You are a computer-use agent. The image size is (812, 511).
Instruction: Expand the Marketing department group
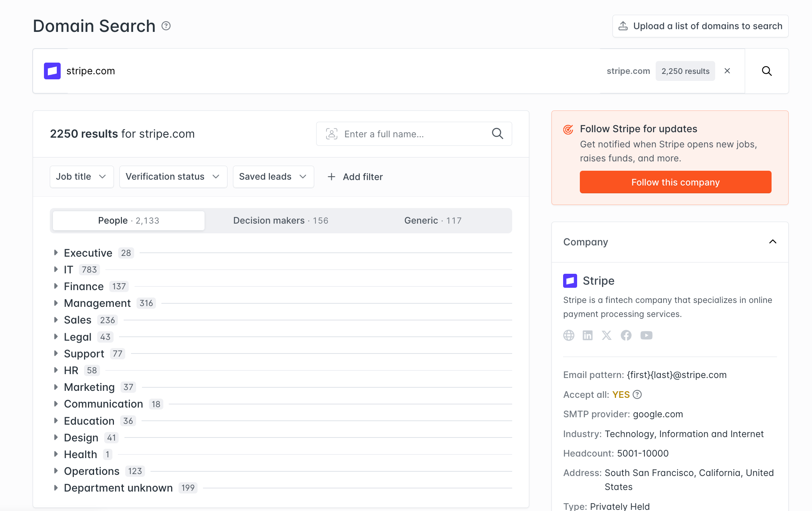tap(56, 387)
